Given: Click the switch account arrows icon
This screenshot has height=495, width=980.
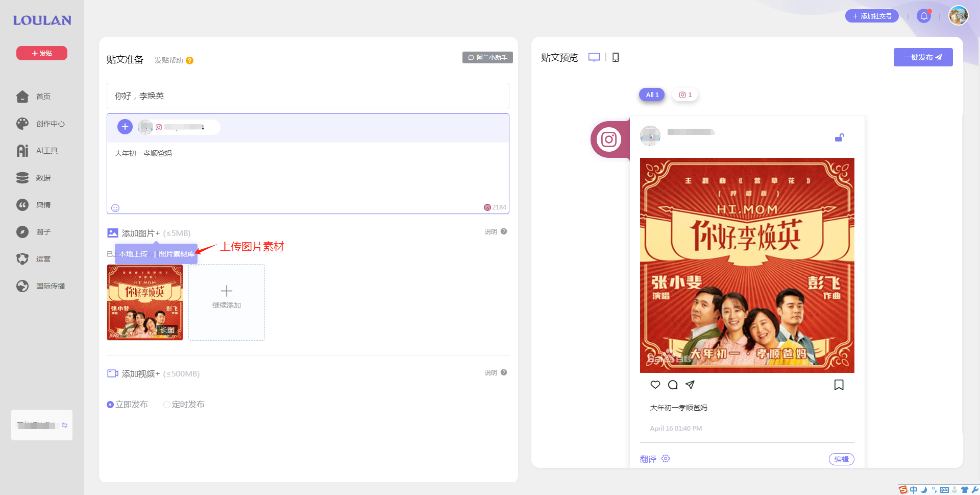Looking at the screenshot, I should (64, 425).
